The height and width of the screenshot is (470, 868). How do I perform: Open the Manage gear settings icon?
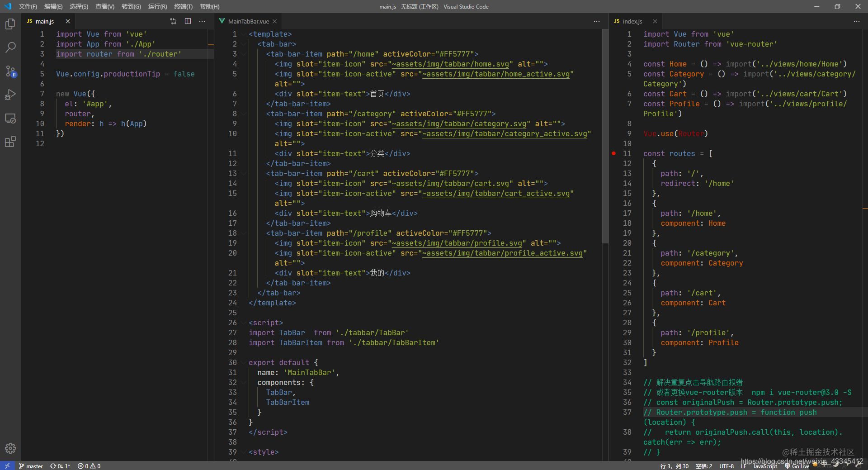10,448
